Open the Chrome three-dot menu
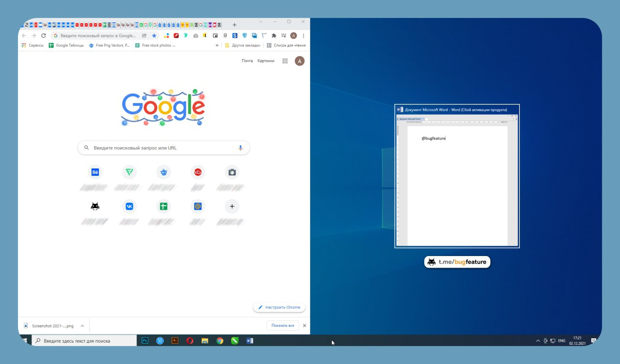Screen dimensions: 620x364 304,36
